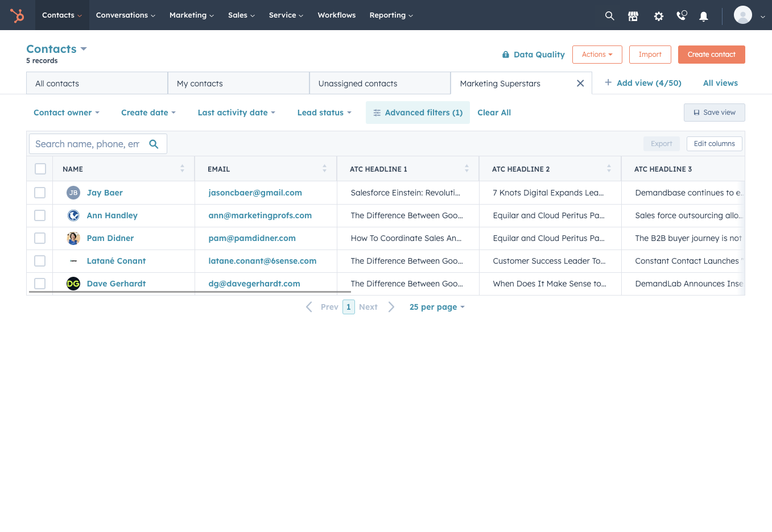The image size is (772, 532).
Task: Open the Contact owner filter
Action: (67, 113)
